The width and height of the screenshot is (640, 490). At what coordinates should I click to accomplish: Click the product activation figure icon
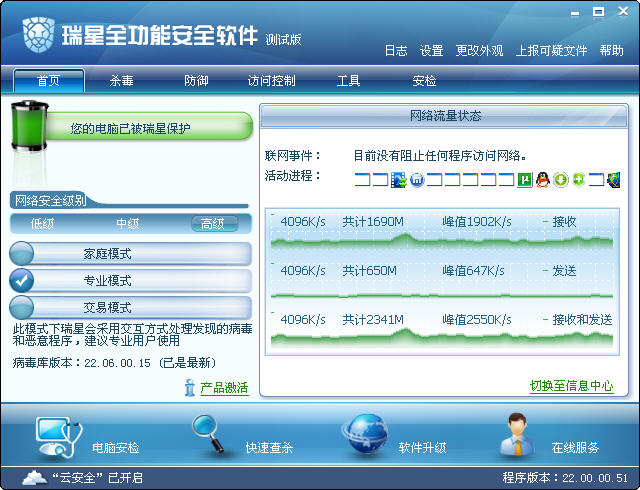point(189,388)
